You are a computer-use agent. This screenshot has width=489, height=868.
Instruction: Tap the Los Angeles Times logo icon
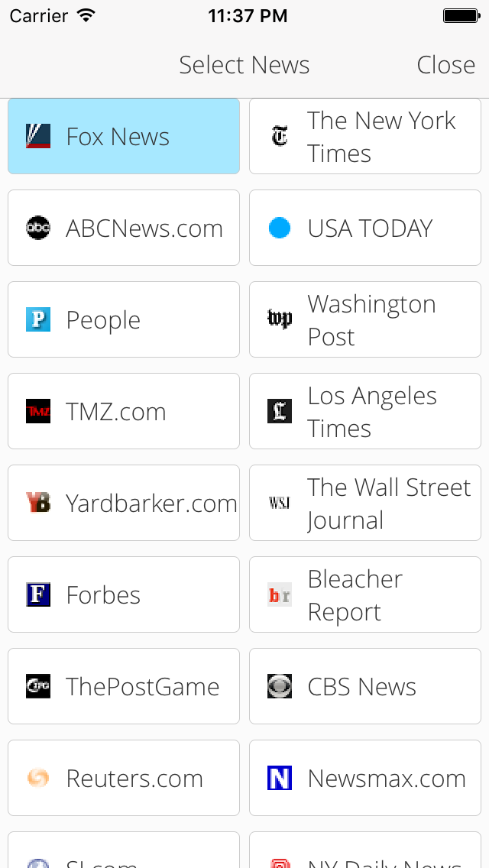(x=280, y=411)
